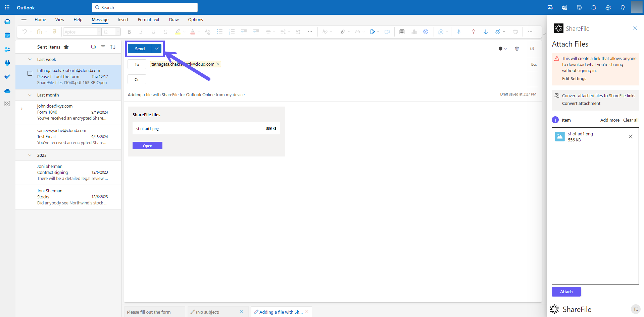This screenshot has width=644, height=317.
Task: Decrease indent in ribbon
Action: click(244, 32)
